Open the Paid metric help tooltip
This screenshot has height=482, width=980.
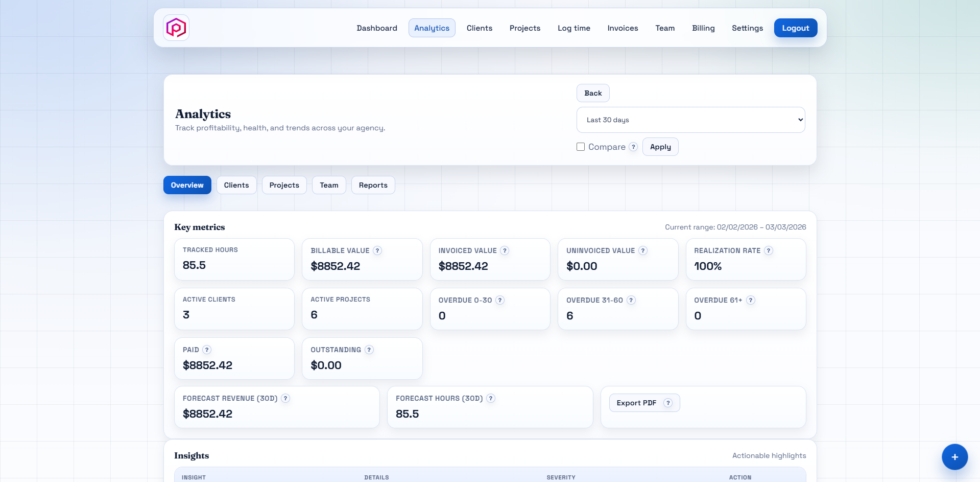(x=207, y=350)
